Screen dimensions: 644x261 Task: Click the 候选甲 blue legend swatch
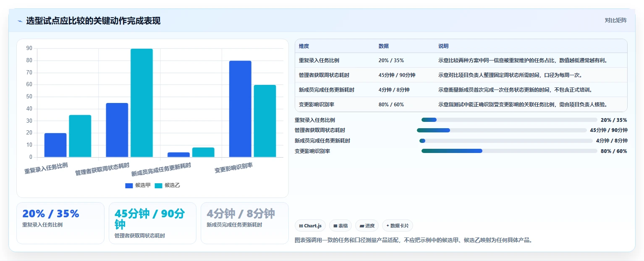(129, 186)
